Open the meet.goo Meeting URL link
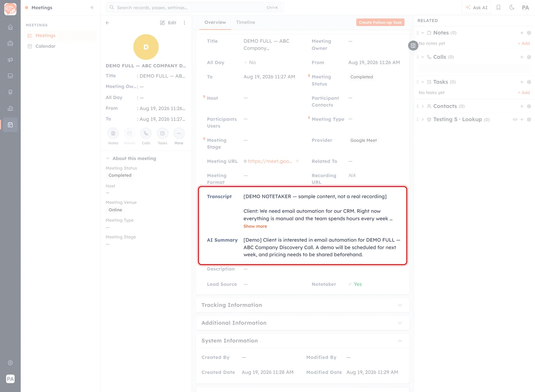Viewport: 535px width, 392px height. 270,161
